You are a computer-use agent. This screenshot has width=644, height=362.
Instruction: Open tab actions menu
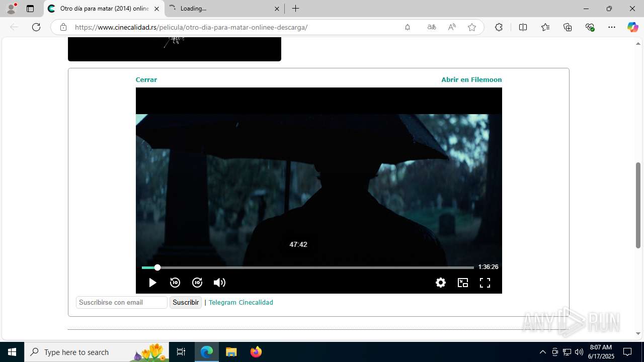(30, 9)
